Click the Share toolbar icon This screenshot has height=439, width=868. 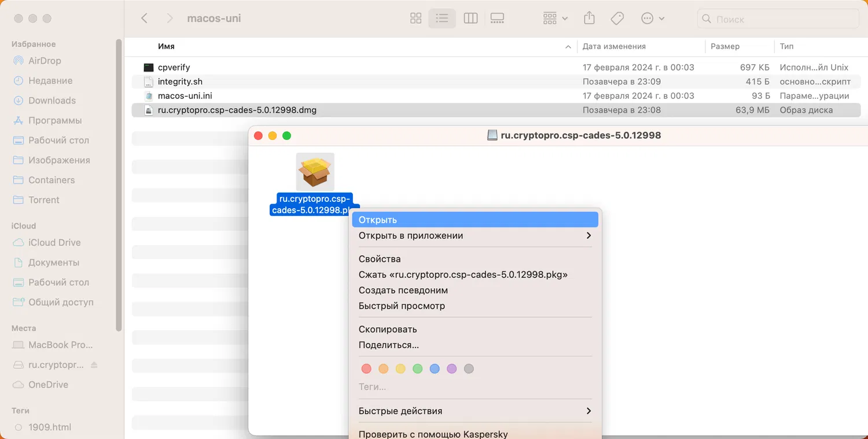[x=589, y=19]
